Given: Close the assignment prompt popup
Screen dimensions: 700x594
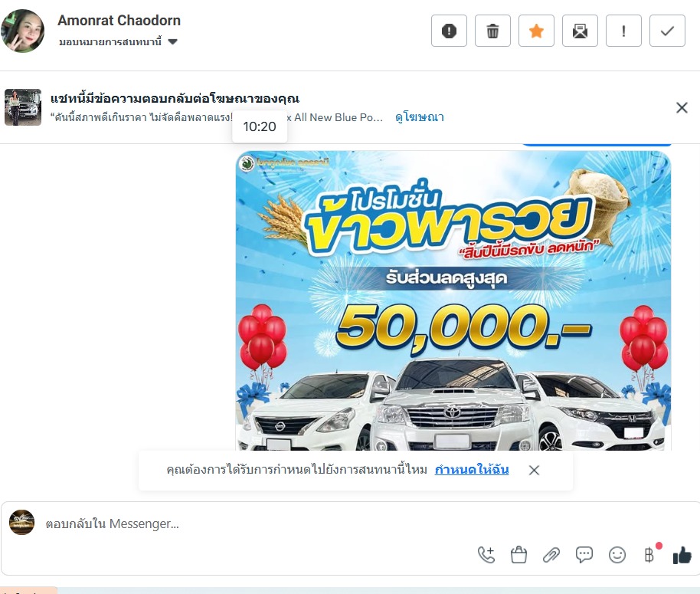Looking at the screenshot, I should [x=534, y=470].
